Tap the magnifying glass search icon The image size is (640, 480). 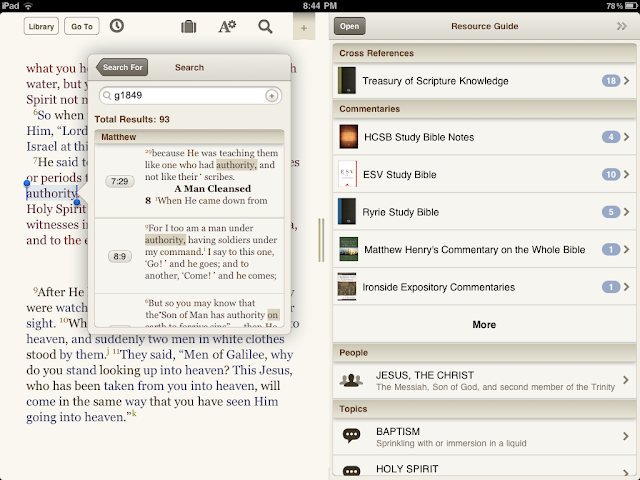click(x=265, y=27)
